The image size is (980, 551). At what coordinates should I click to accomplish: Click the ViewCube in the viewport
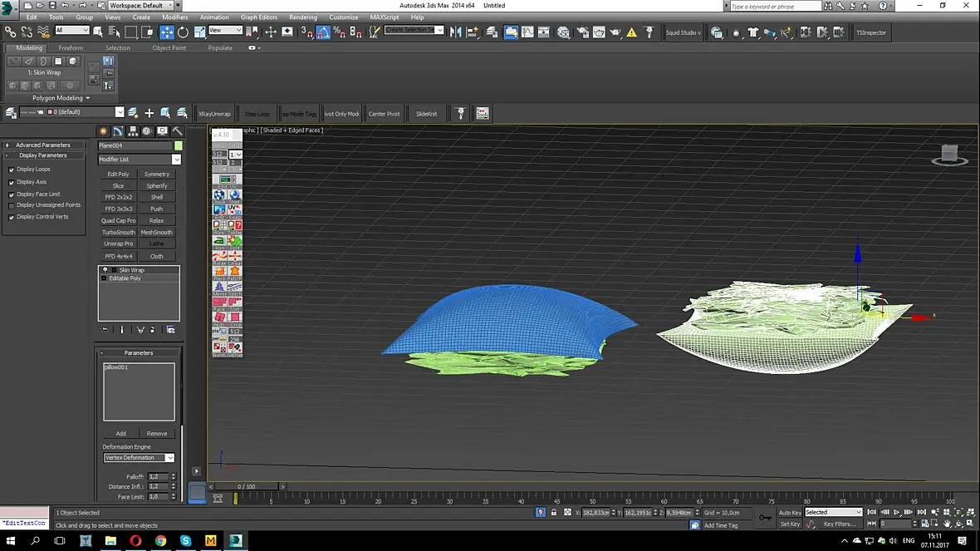pyautogui.click(x=949, y=155)
